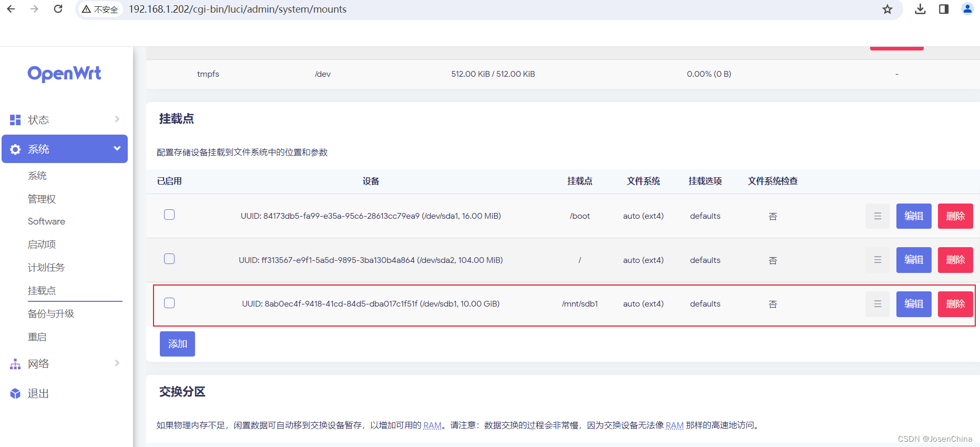Open the 重启 menu item
980x447 pixels.
click(37, 337)
